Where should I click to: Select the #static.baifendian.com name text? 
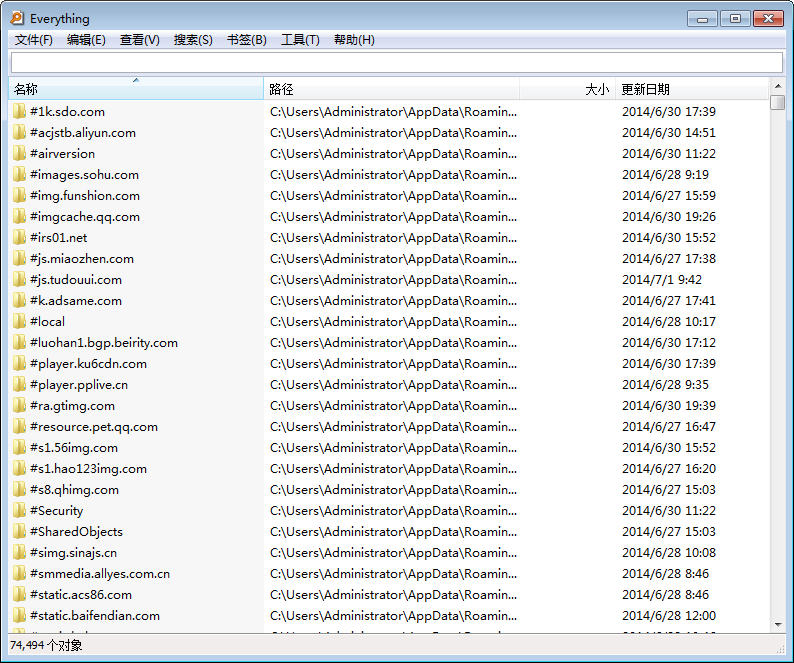pyautogui.click(x=95, y=616)
